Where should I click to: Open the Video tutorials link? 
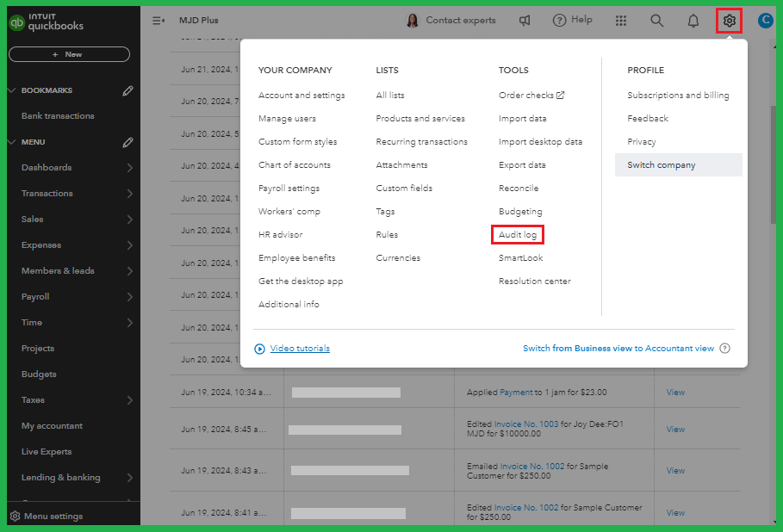300,349
